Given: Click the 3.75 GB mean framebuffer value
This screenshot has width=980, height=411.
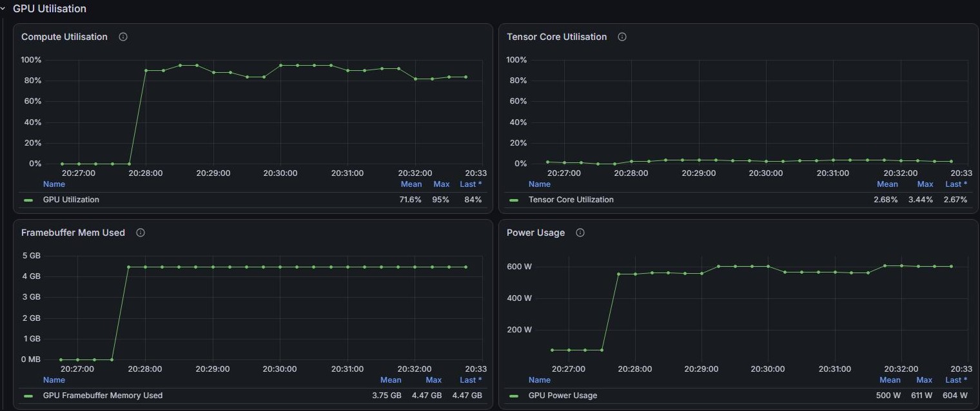Looking at the screenshot, I should [x=387, y=396].
